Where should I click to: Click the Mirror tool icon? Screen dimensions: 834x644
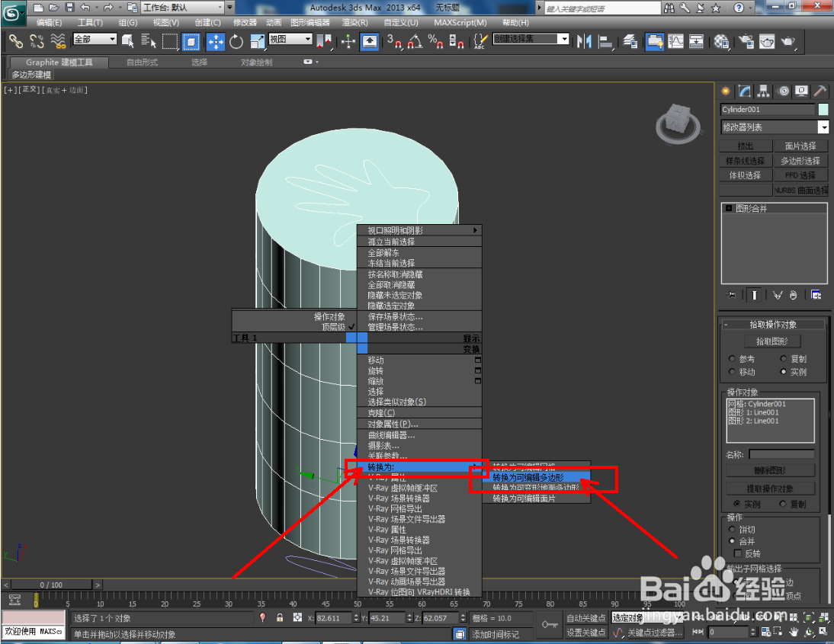tap(584, 41)
